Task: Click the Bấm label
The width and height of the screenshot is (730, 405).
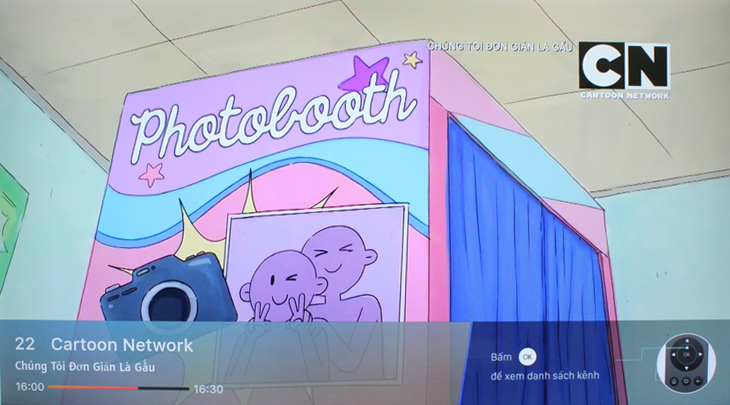Action: coord(501,357)
